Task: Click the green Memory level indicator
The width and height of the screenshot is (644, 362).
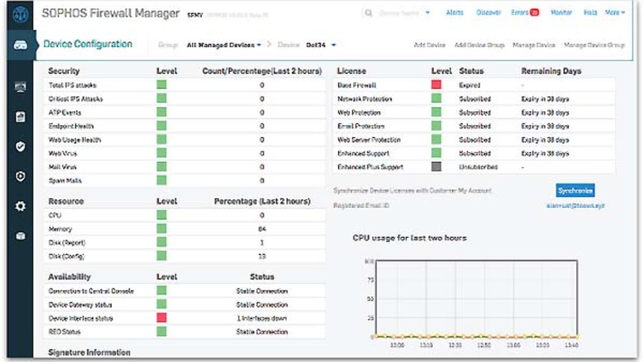Action: [x=162, y=229]
